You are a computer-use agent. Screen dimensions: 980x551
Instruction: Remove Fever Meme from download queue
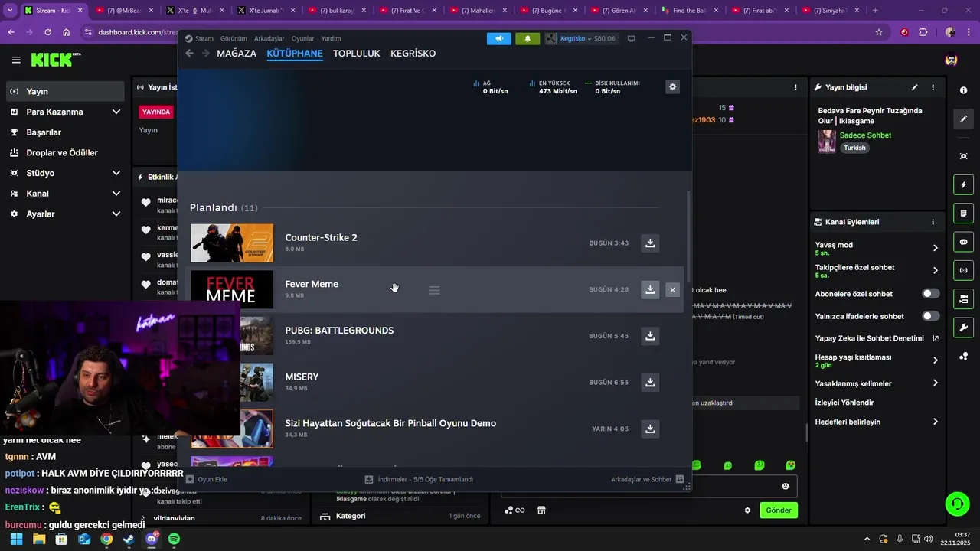click(672, 290)
